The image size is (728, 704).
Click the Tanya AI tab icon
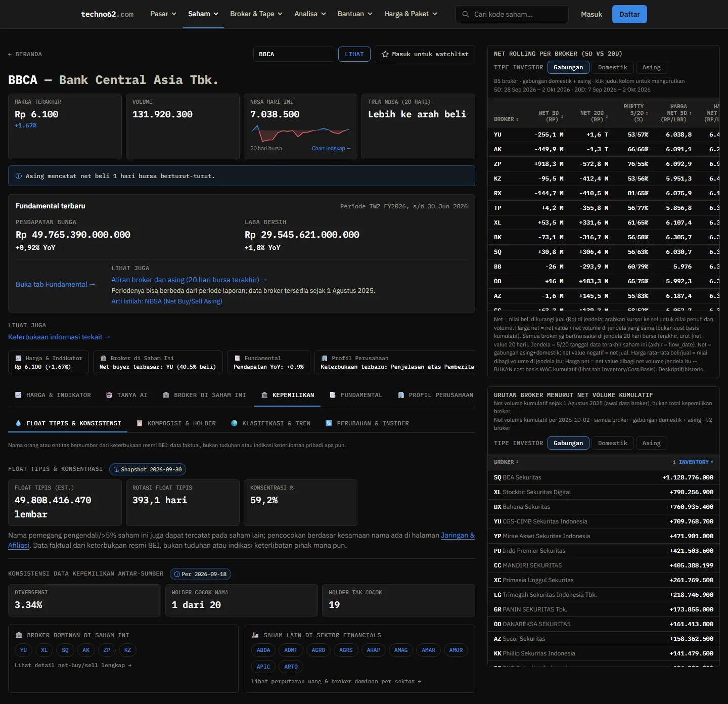pos(109,395)
